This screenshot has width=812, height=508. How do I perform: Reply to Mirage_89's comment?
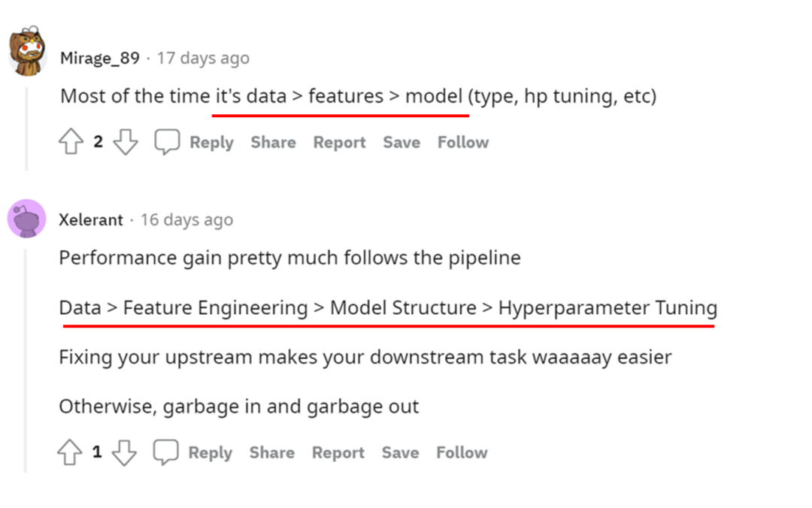click(x=211, y=142)
